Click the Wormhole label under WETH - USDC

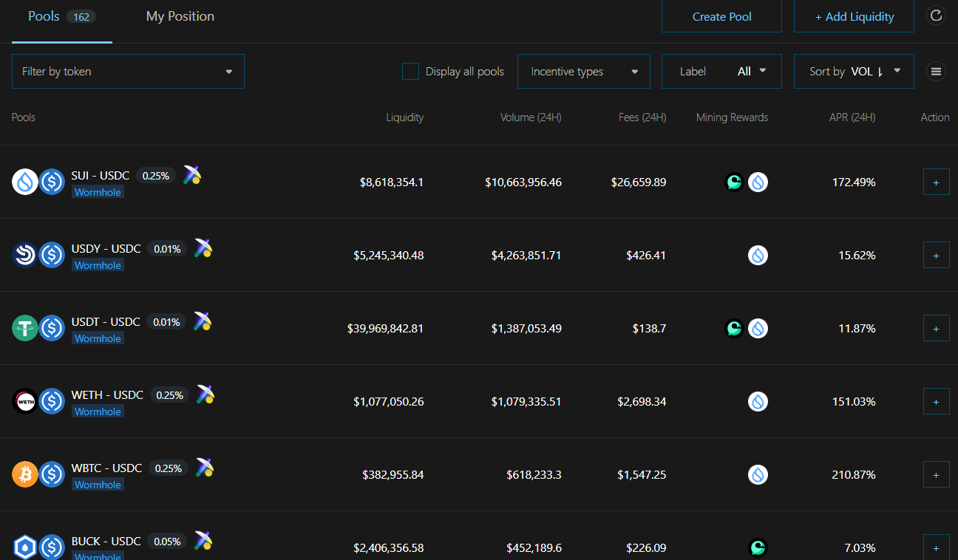point(98,412)
